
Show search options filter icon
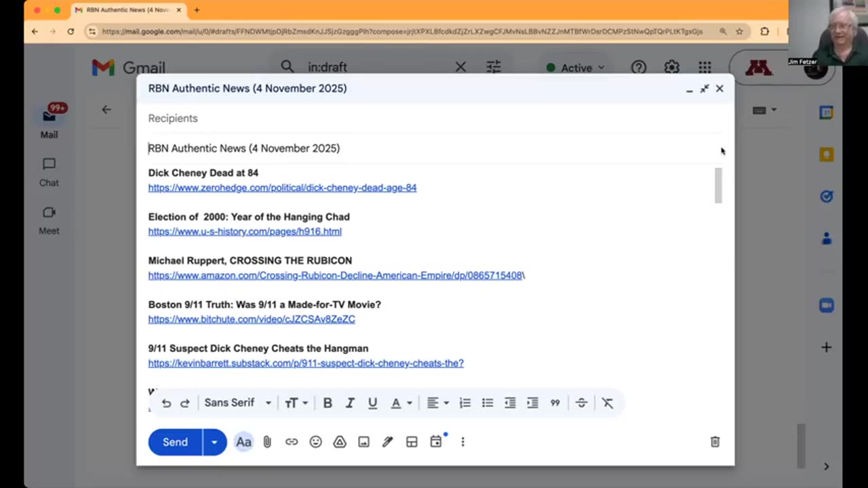pyautogui.click(x=494, y=66)
